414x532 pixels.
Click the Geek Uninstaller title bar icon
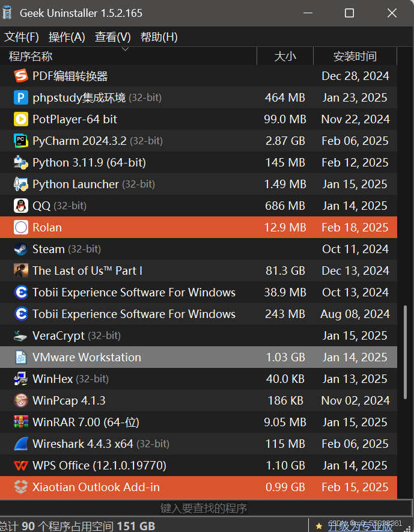tap(7, 13)
